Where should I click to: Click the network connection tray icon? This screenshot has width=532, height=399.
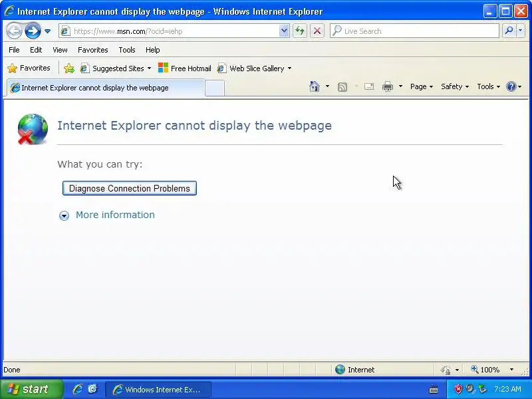tap(481, 389)
